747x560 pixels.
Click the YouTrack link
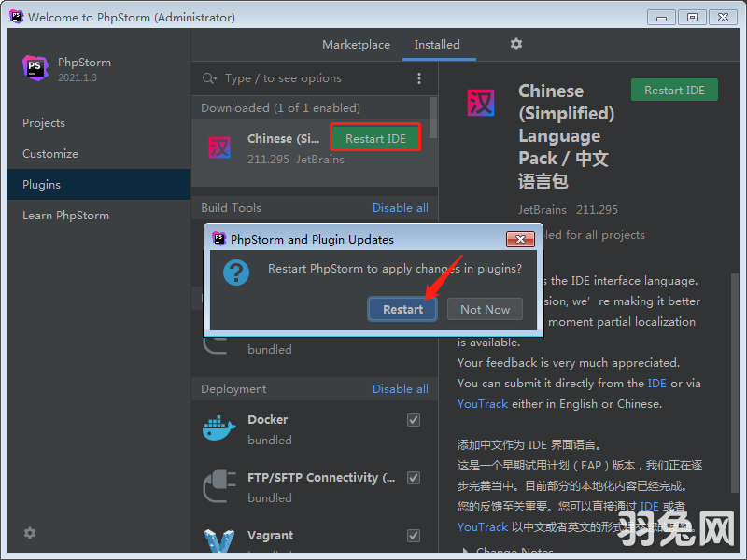pyautogui.click(x=483, y=403)
